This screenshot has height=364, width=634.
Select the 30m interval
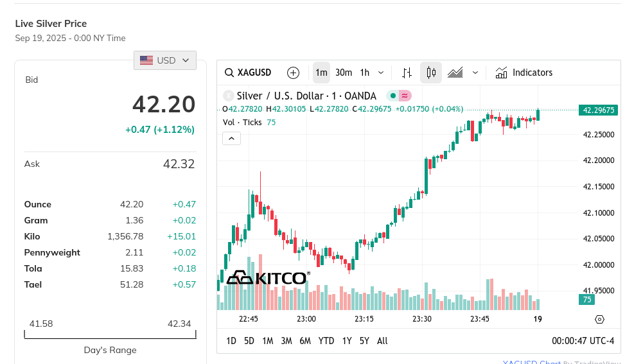(x=344, y=73)
